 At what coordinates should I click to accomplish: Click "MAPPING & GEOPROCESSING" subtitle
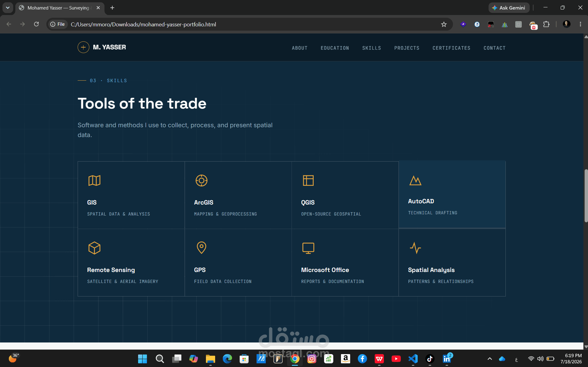(225, 214)
